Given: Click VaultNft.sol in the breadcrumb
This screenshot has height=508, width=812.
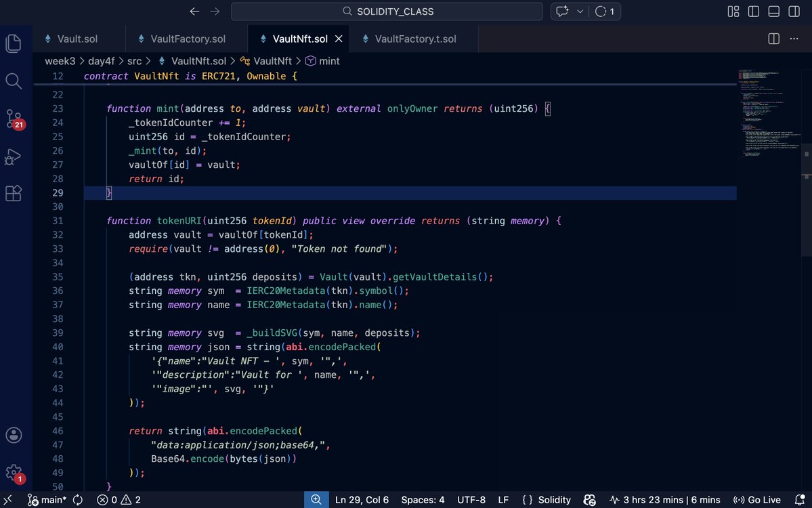Looking at the screenshot, I should (x=198, y=61).
